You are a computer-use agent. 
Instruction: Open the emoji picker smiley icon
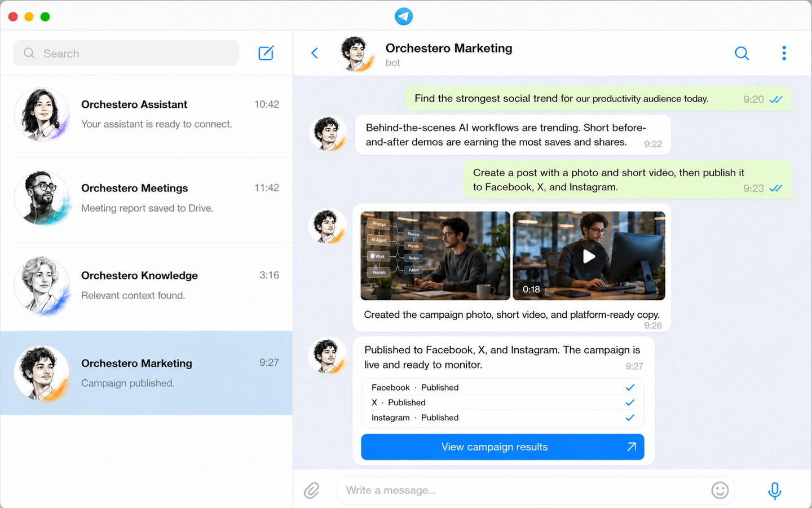pyautogui.click(x=720, y=490)
